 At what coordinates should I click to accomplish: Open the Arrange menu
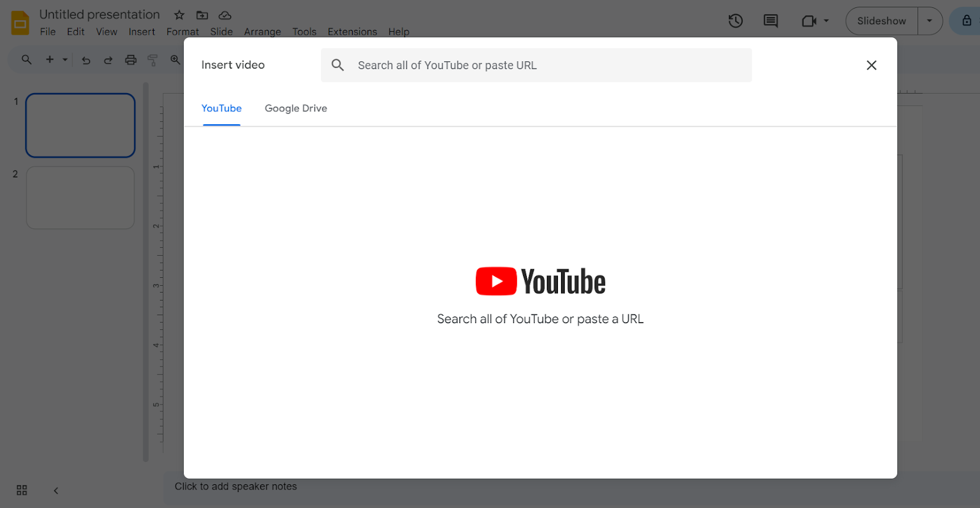coord(262,32)
